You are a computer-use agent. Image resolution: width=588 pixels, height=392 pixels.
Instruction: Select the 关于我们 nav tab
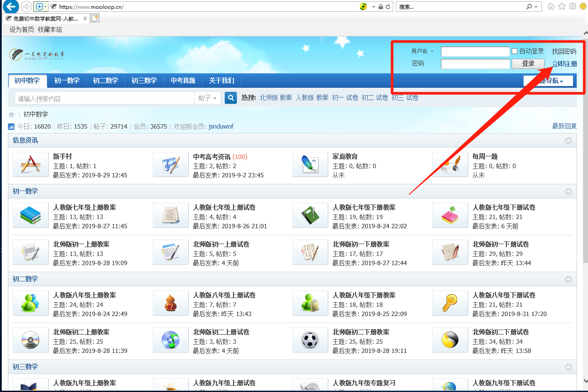point(222,81)
